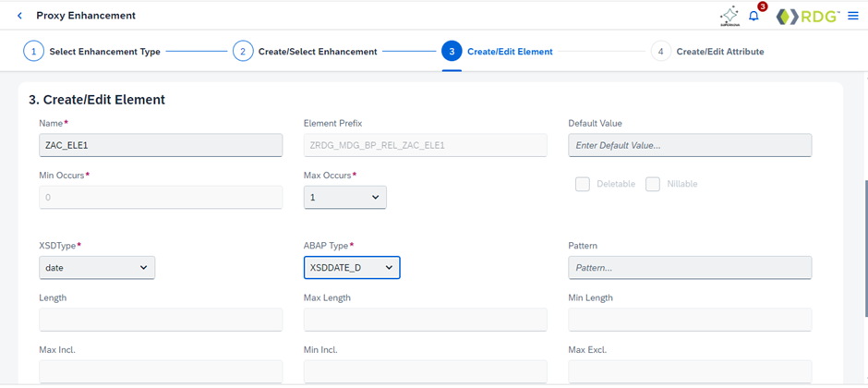The width and height of the screenshot is (868, 388).
Task: Open the hamburger menu icon
Action: tap(853, 16)
